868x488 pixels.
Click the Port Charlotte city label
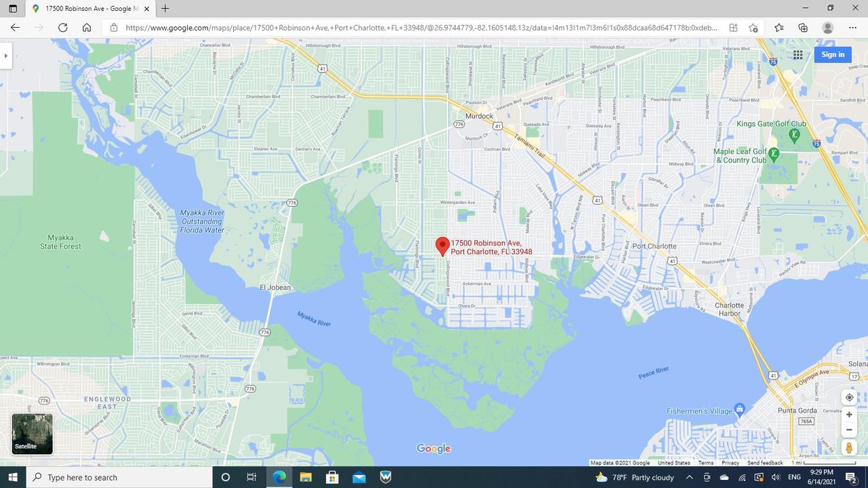pos(654,246)
